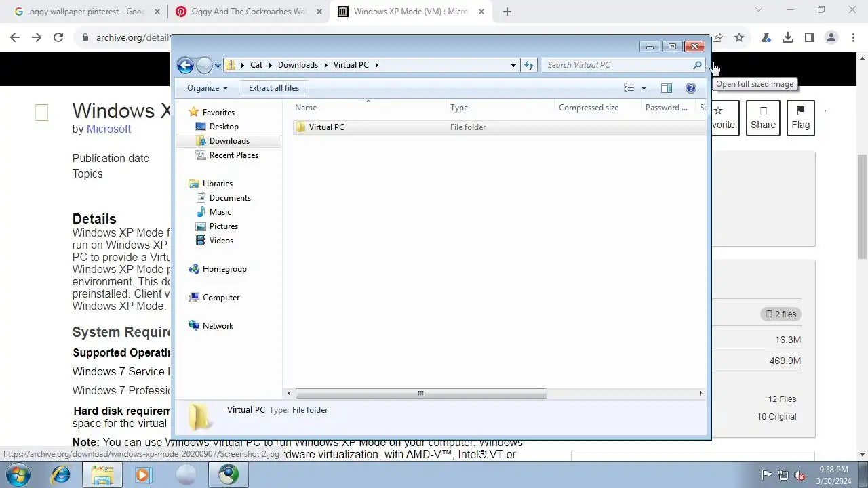Sort by the Type column header
The width and height of the screenshot is (868, 488).
pos(500,108)
